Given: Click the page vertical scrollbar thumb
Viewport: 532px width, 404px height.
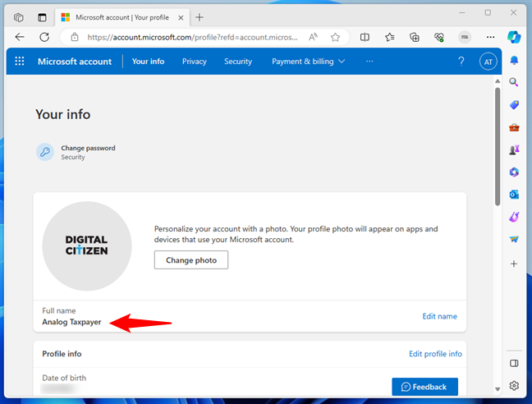Looking at the screenshot, I should (x=498, y=146).
